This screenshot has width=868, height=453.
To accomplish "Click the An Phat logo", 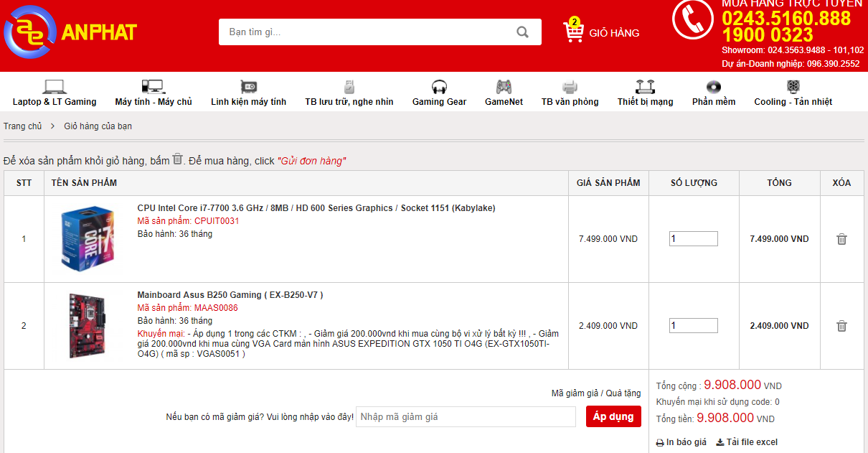I will (70, 32).
